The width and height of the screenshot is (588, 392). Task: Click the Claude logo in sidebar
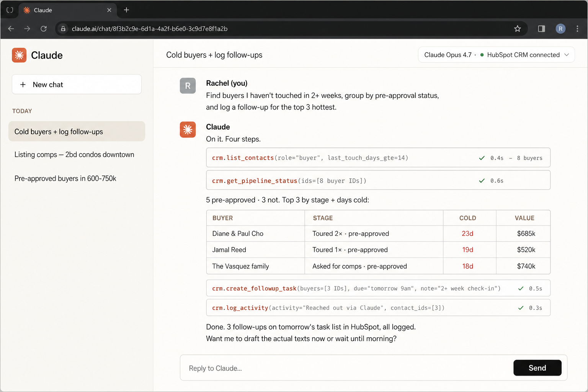pos(19,55)
